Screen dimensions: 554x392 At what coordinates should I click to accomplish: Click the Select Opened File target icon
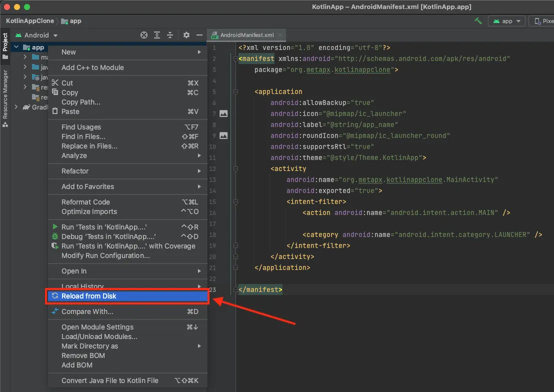[x=144, y=35]
